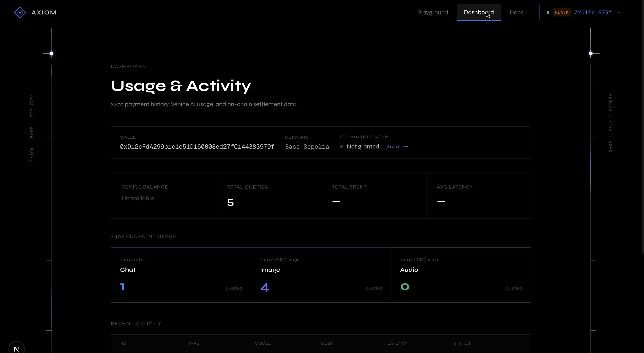The height and width of the screenshot is (353, 644).
Task: Click the grey Not granted status dot
Action: click(x=341, y=146)
